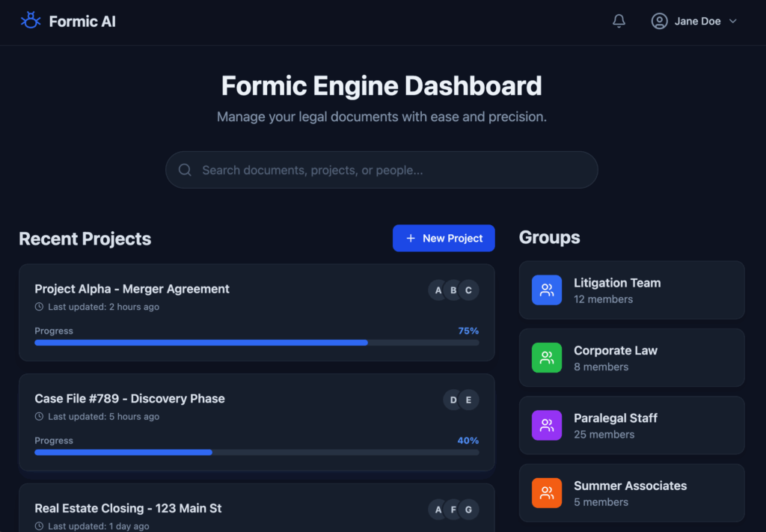Open Case File #789 - Discovery Phase
Screen dimensions: 766x532
tap(129, 399)
